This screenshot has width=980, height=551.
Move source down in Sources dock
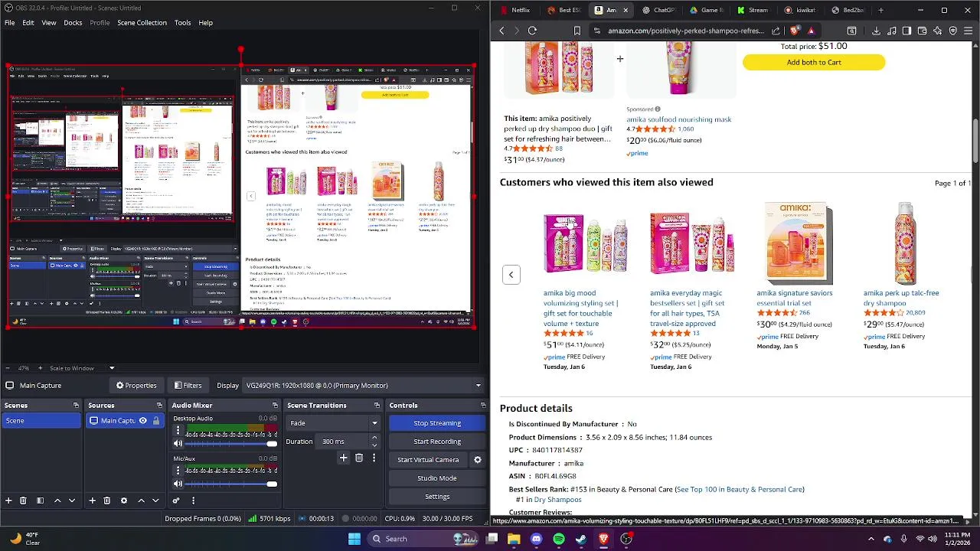(155, 500)
